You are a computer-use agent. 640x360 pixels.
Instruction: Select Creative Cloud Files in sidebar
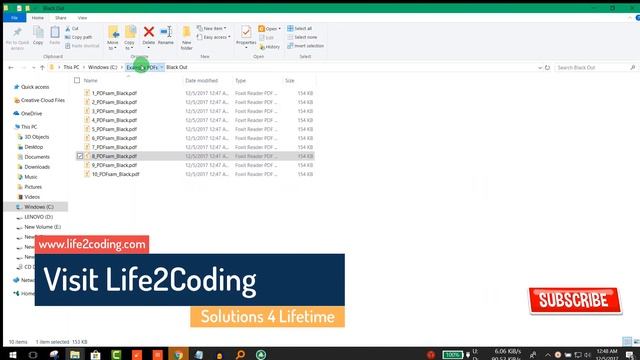click(x=43, y=100)
